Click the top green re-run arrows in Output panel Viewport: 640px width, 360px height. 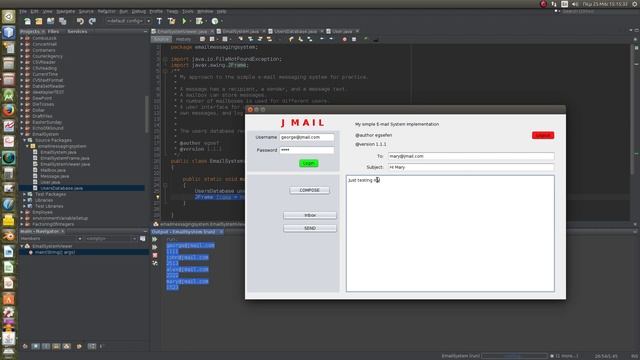click(155, 239)
